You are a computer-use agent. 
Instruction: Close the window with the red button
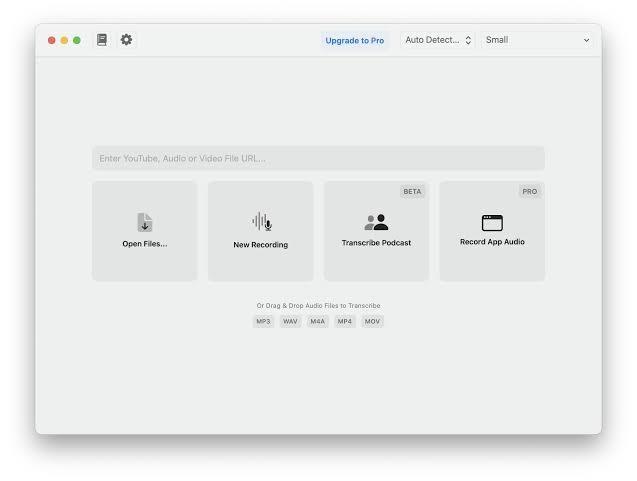[x=52, y=40]
